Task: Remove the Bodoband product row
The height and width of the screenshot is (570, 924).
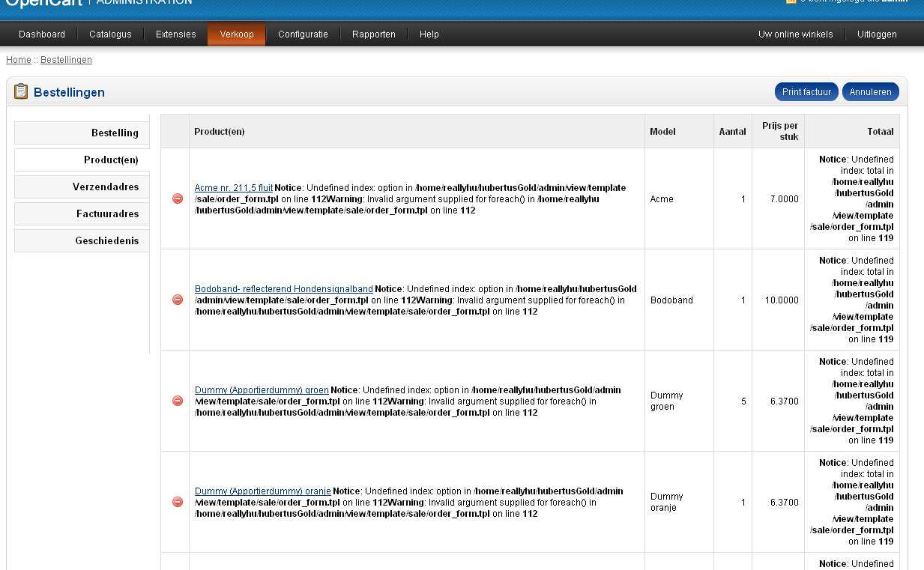Action: click(x=178, y=300)
